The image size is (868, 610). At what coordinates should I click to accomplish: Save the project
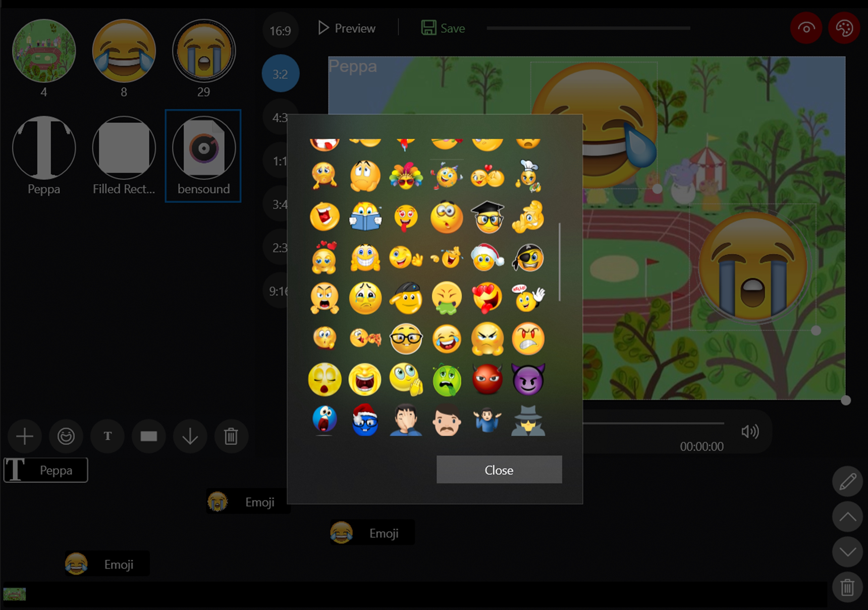[443, 28]
